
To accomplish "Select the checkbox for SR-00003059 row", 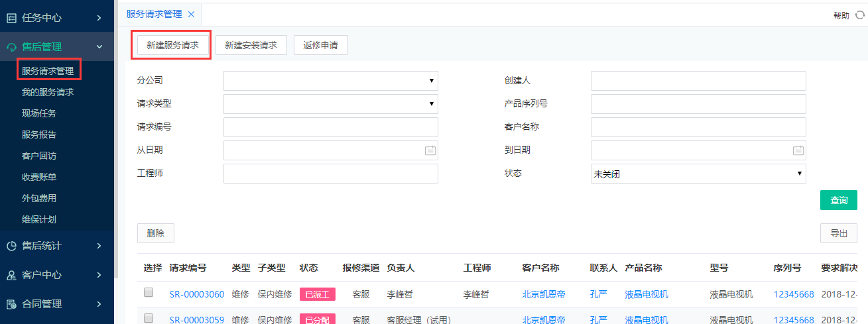I will pos(149,318).
